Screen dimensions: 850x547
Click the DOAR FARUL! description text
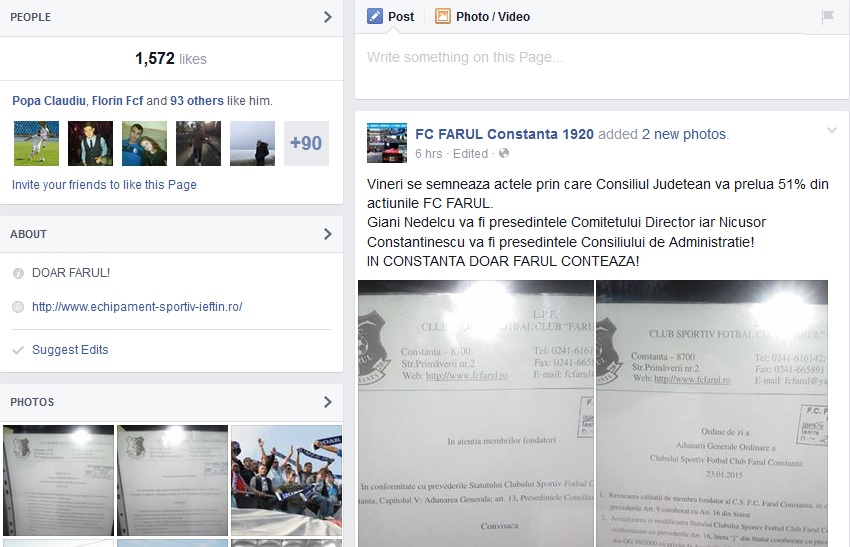click(71, 273)
